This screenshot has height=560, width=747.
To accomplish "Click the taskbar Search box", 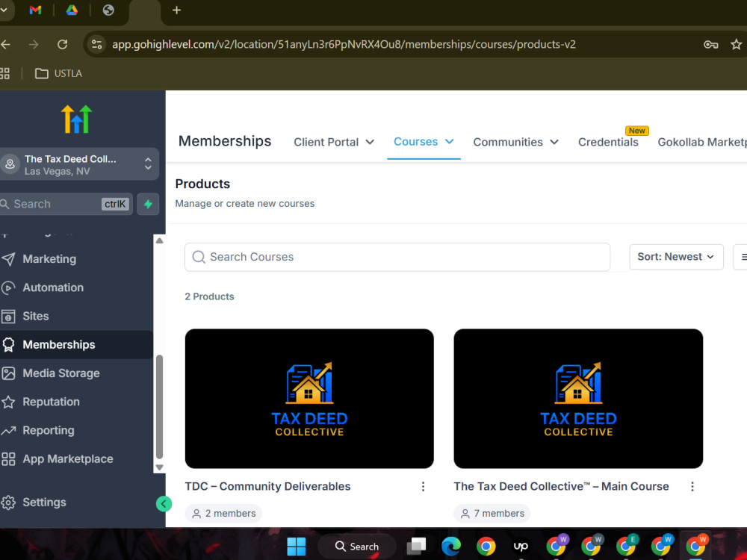I will [357, 547].
